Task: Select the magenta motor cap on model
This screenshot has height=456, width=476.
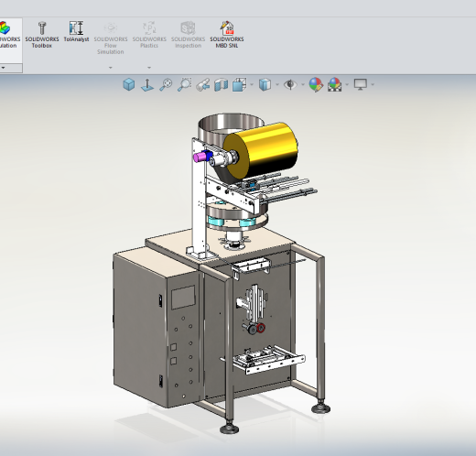Action: point(200,157)
